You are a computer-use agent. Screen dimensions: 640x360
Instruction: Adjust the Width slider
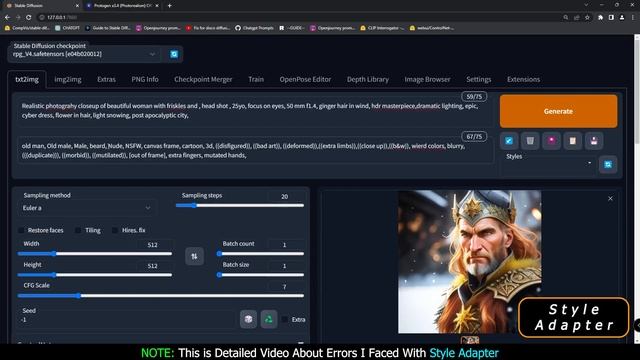click(x=95, y=253)
